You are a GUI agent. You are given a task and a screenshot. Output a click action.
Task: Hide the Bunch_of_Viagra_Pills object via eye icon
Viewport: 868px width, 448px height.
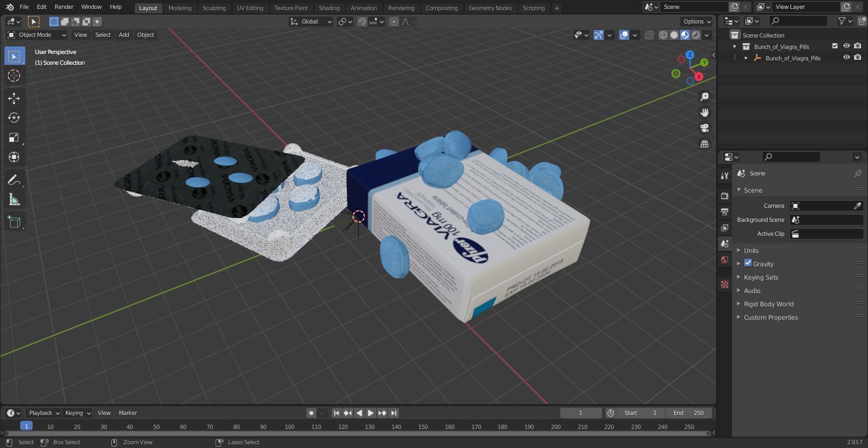[846, 58]
